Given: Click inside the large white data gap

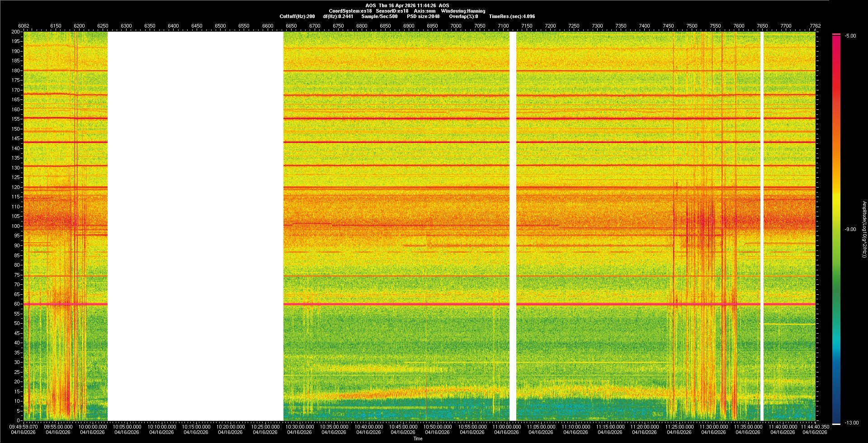Looking at the screenshot, I should pos(195,226).
